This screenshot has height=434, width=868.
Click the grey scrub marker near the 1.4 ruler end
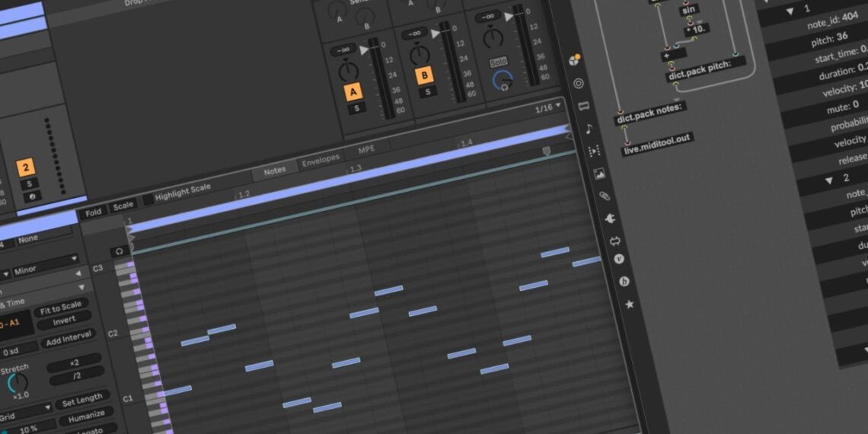click(547, 151)
